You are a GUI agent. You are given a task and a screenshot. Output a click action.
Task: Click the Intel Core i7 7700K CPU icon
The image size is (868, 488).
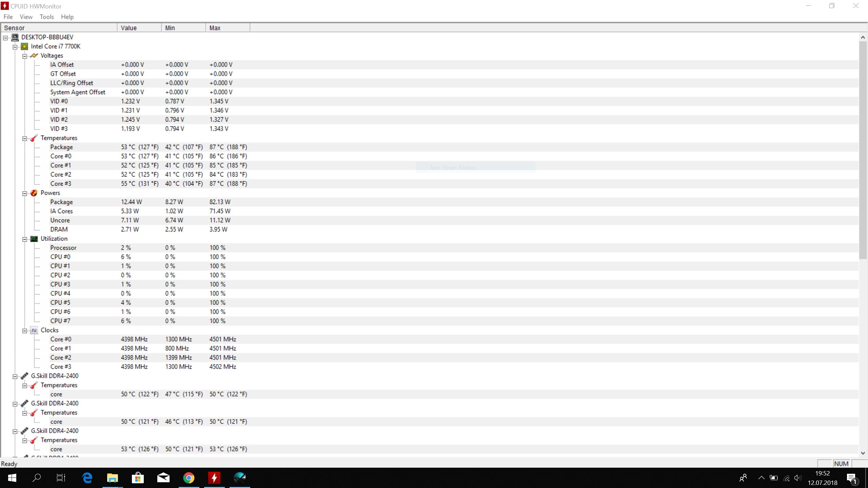pos(24,46)
